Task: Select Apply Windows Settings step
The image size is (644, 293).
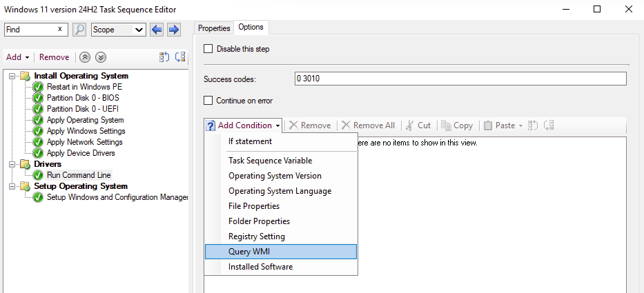Action: [86, 131]
